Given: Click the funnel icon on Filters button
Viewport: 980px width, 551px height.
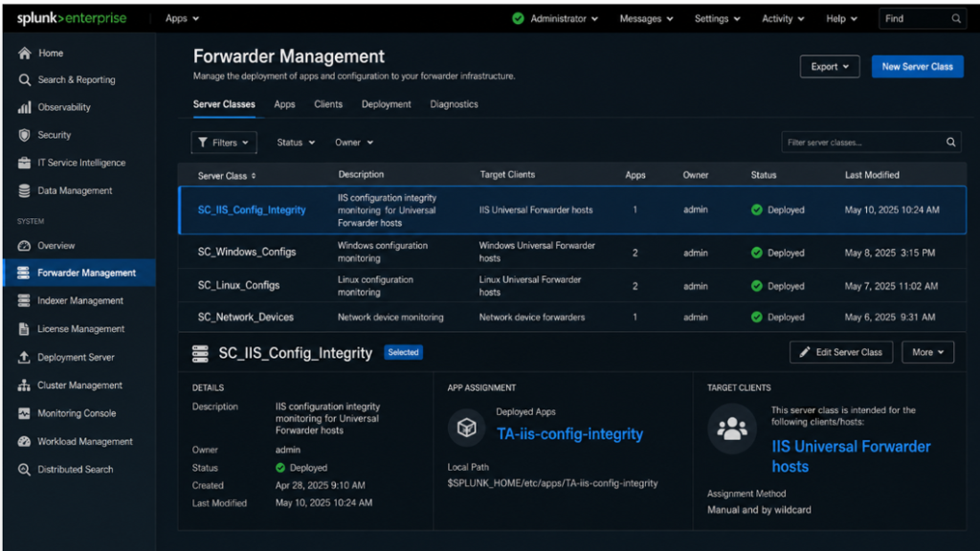Looking at the screenshot, I should tap(203, 143).
